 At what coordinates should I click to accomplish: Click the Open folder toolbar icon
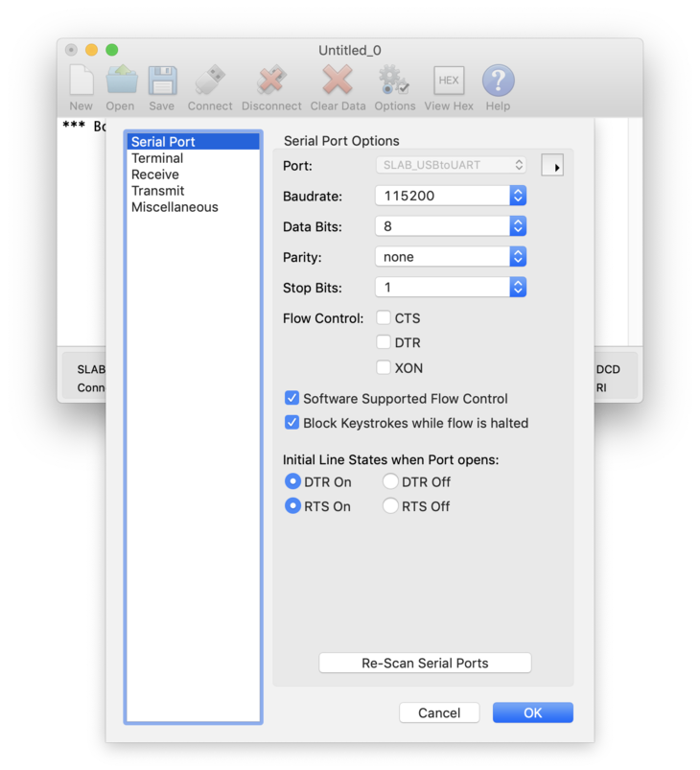[x=121, y=82]
